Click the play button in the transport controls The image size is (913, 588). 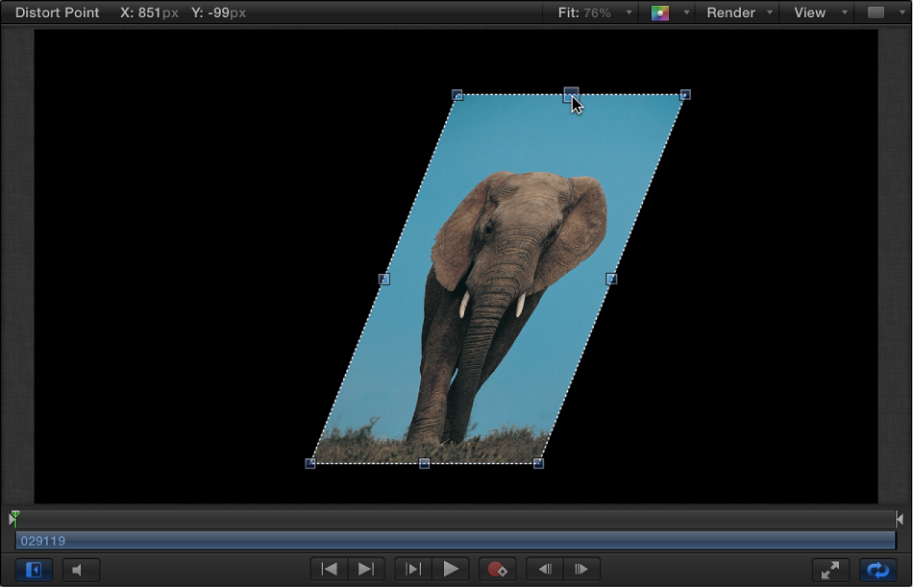452,569
